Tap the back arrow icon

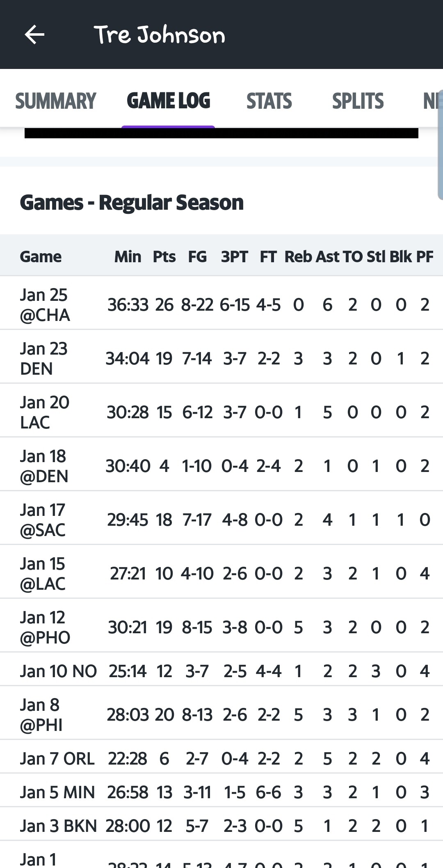pyautogui.click(x=34, y=34)
